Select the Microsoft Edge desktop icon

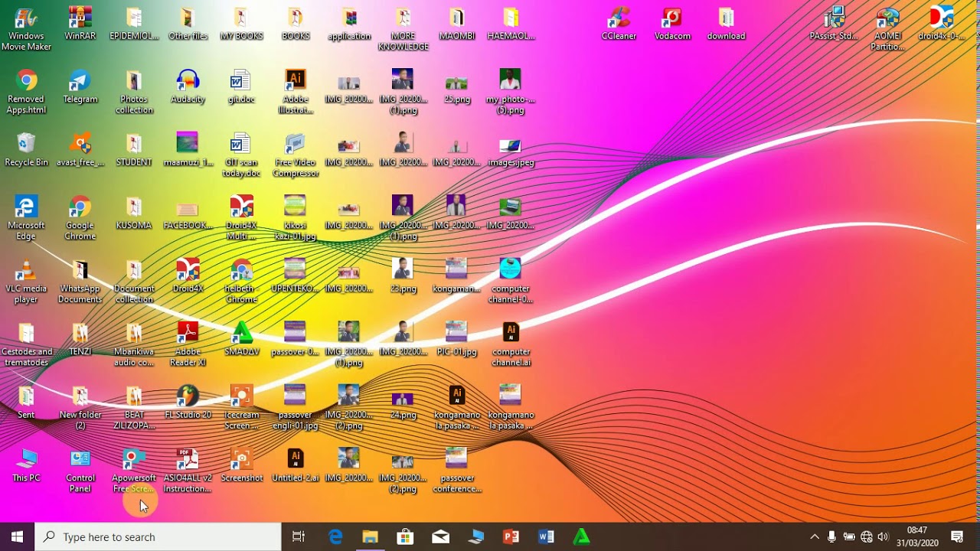coord(26,218)
